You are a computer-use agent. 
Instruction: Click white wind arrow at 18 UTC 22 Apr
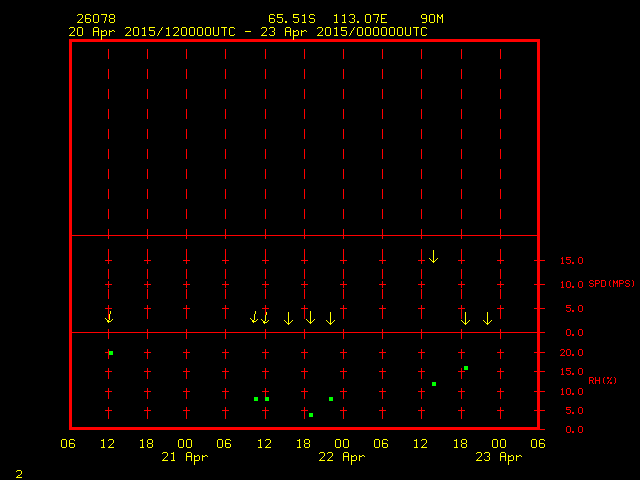(x=465, y=318)
